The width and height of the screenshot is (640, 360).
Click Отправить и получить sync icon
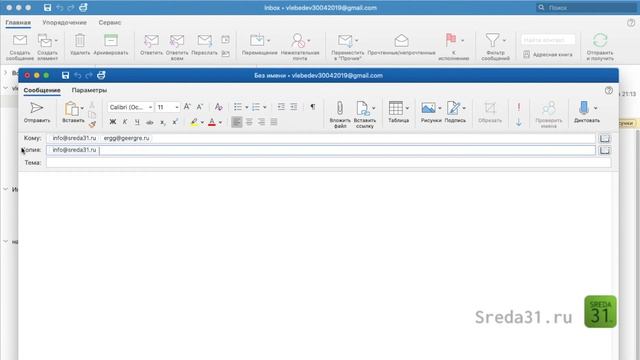(x=600, y=47)
